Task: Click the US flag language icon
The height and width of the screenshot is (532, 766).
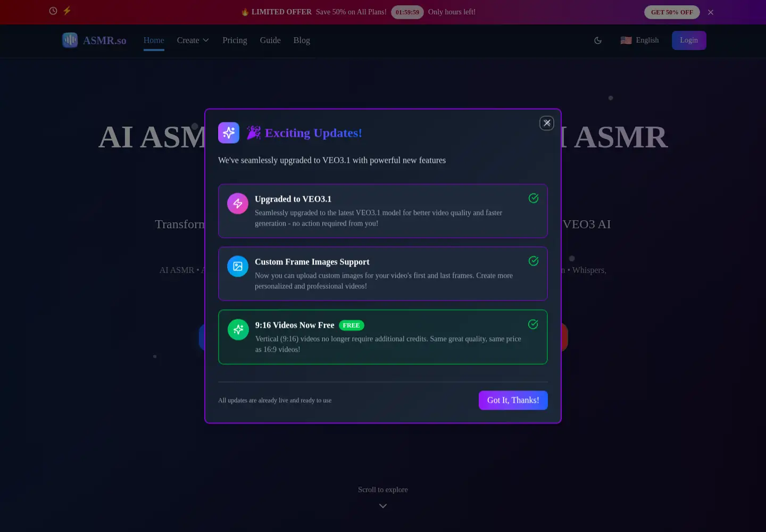Action: (626, 40)
